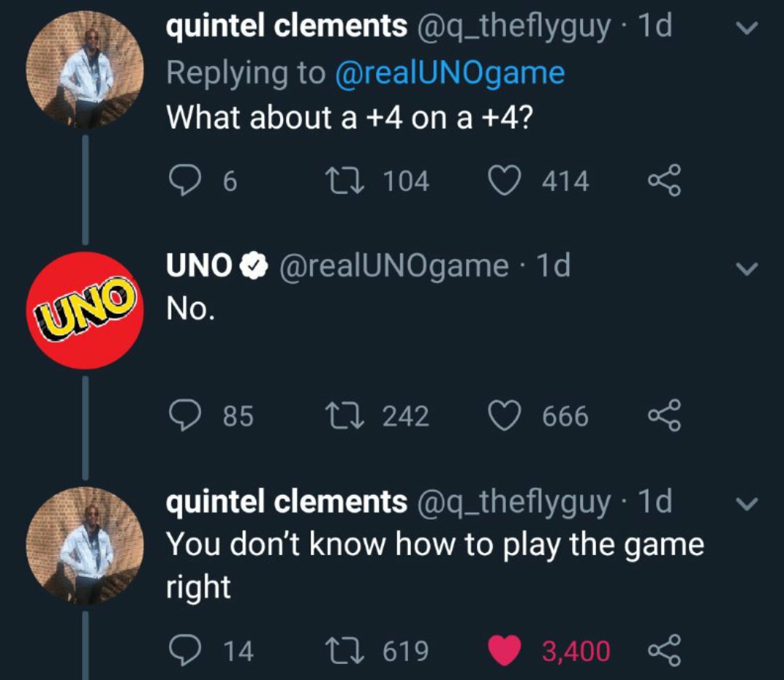784x680 pixels.
Task: Expand the options chevron on UNO's tweet
Action: tap(747, 269)
